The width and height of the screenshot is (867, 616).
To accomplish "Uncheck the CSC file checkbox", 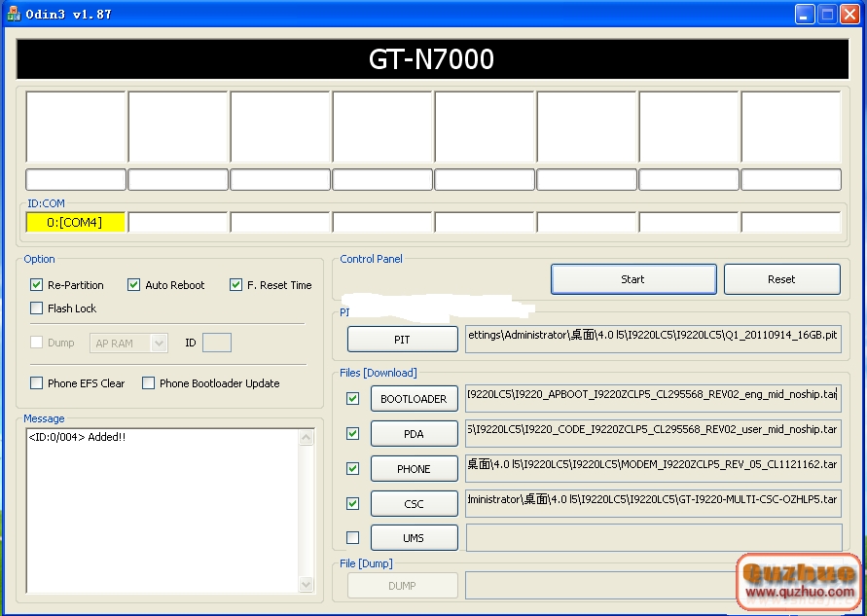I will tap(353, 503).
